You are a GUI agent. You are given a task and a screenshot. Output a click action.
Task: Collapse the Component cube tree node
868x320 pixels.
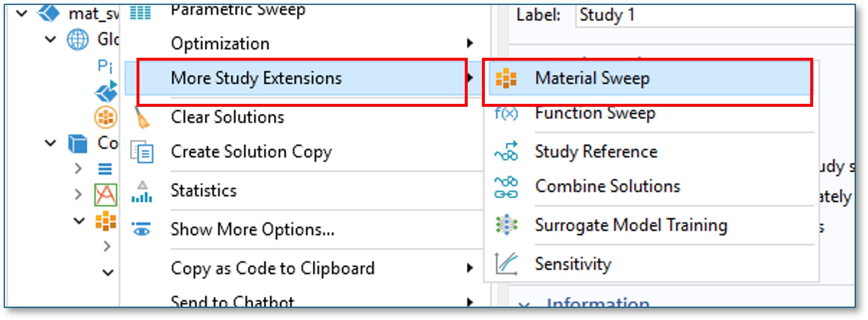pyautogui.click(x=50, y=143)
